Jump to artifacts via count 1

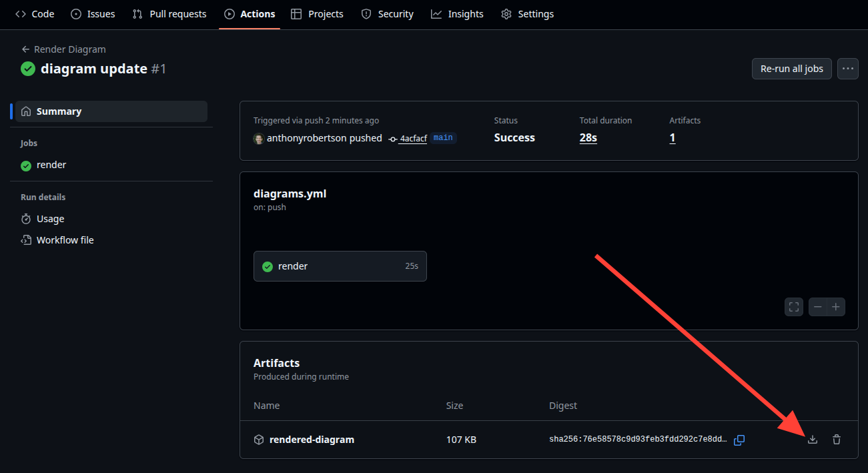coord(673,138)
